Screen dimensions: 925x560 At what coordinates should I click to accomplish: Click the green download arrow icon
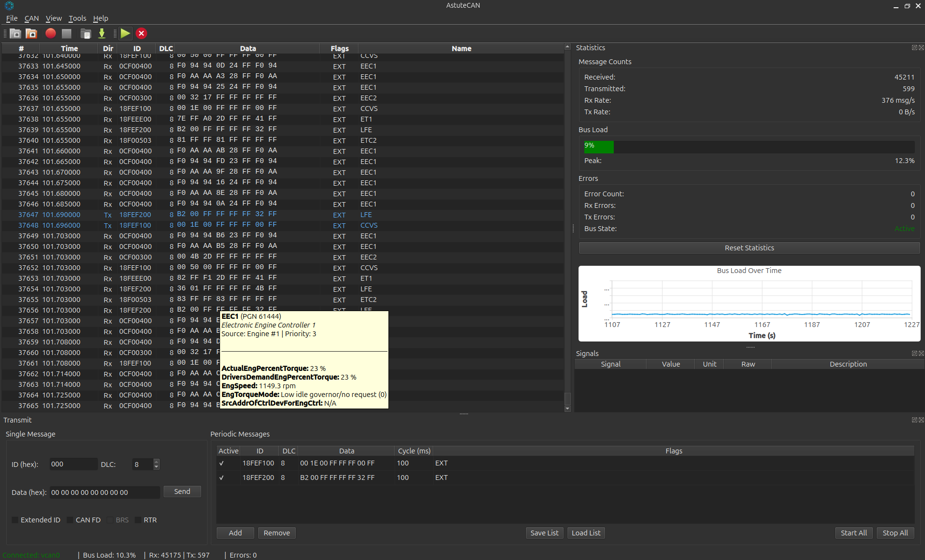coord(102,33)
